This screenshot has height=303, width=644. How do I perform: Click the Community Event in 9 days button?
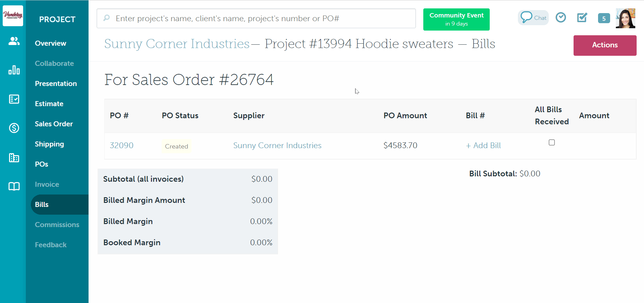coord(456,19)
